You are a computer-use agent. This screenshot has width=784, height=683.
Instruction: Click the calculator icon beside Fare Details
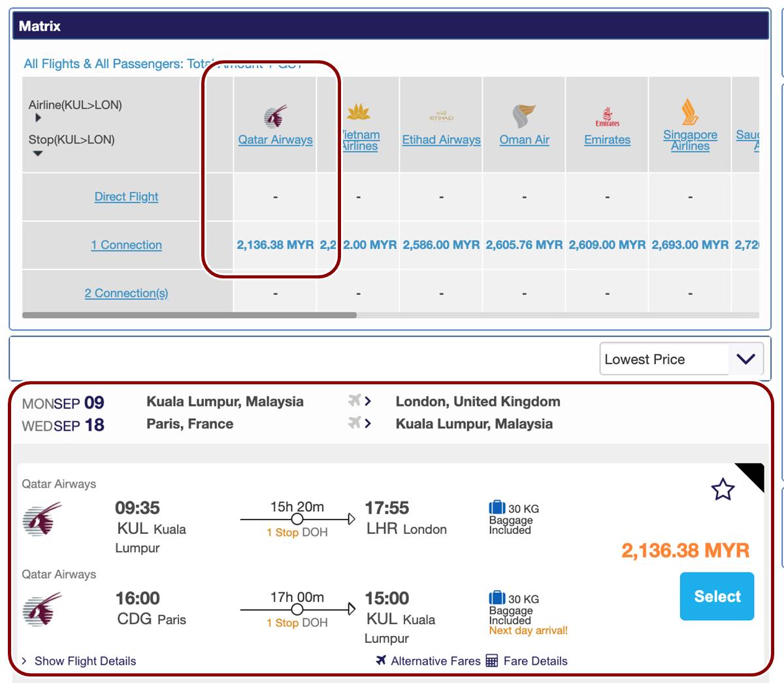(x=491, y=661)
